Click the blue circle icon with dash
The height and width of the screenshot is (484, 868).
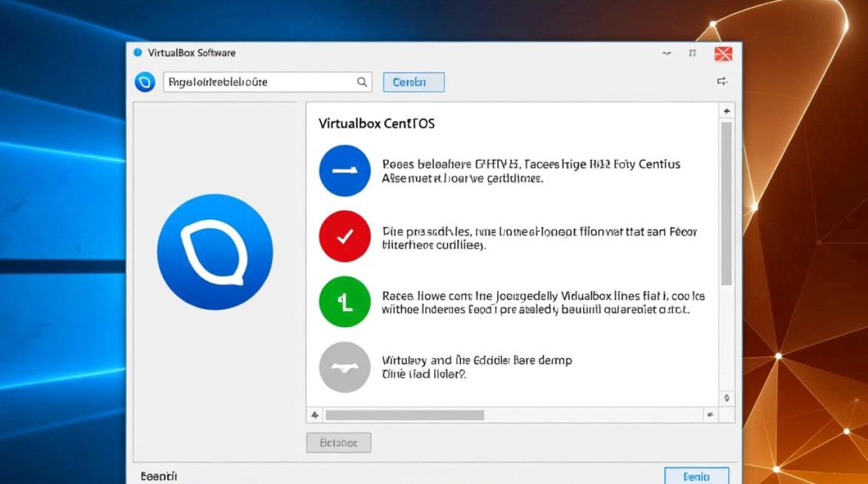[x=345, y=170]
